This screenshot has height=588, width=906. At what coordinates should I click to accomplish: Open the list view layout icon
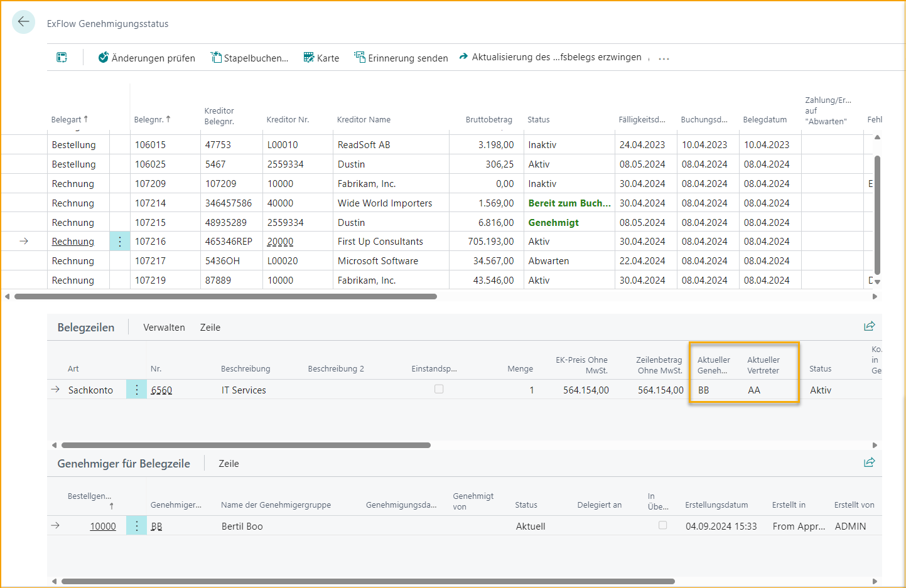(x=62, y=58)
